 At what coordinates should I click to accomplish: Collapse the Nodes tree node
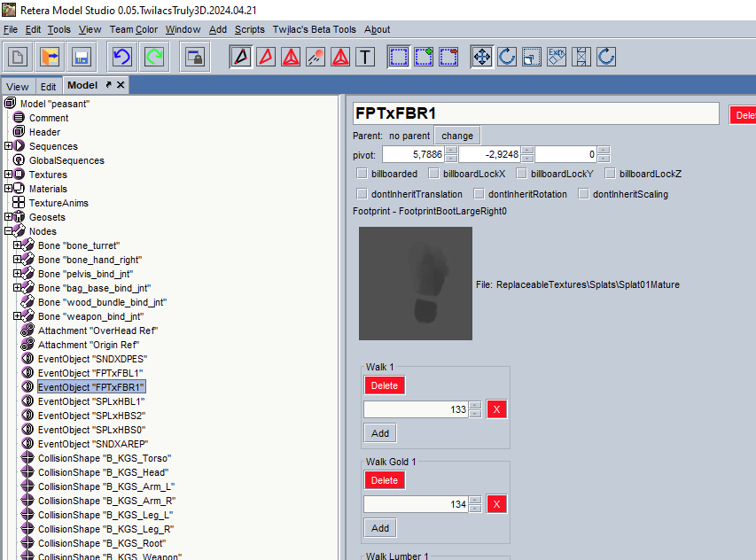(x=8, y=231)
